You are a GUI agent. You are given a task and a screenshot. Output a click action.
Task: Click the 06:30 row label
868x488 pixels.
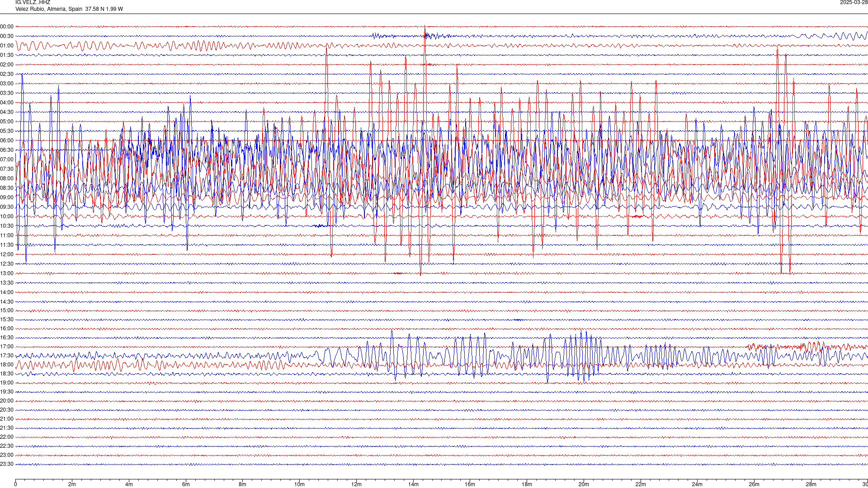pyautogui.click(x=7, y=150)
